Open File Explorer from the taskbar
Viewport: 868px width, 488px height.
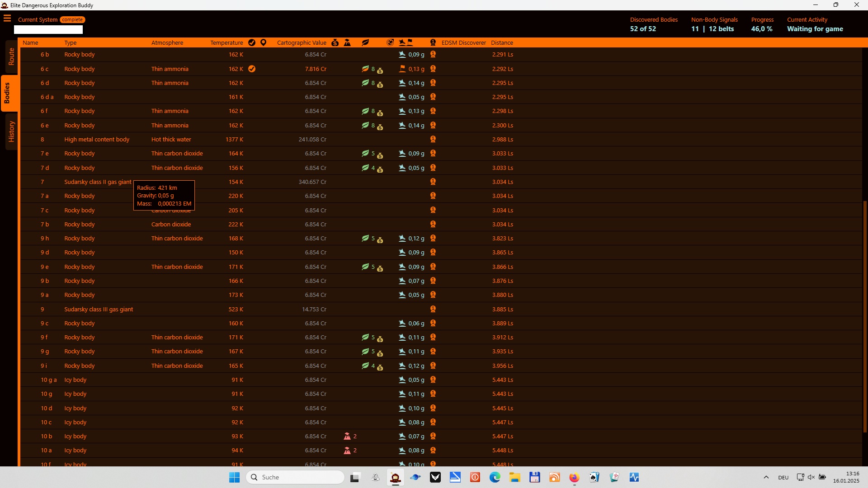(x=514, y=477)
